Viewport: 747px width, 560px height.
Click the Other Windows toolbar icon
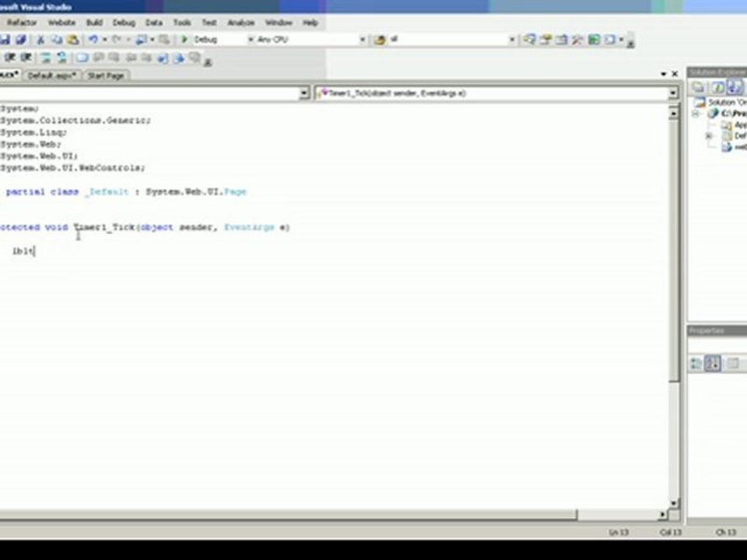[610, 40]
